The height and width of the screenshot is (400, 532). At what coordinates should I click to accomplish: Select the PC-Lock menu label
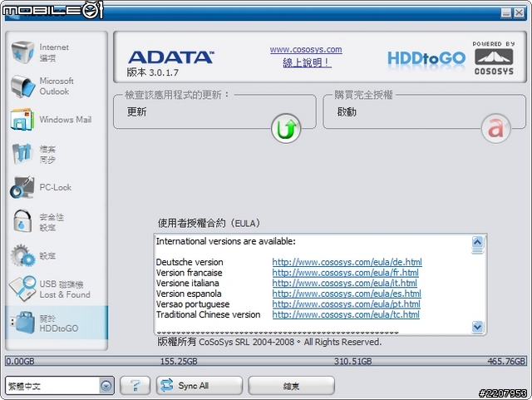(x=56, y=187)
